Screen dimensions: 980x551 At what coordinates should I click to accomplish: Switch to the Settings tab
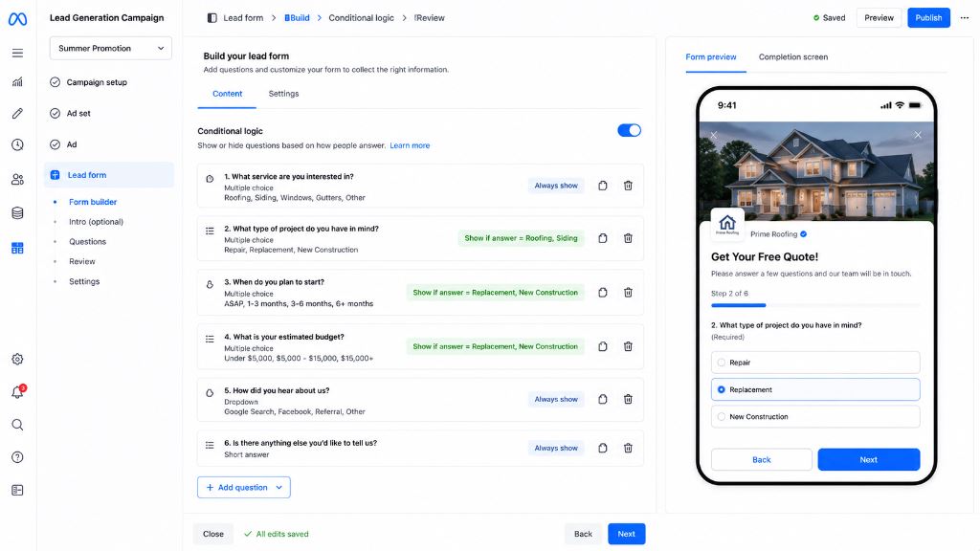283,94
